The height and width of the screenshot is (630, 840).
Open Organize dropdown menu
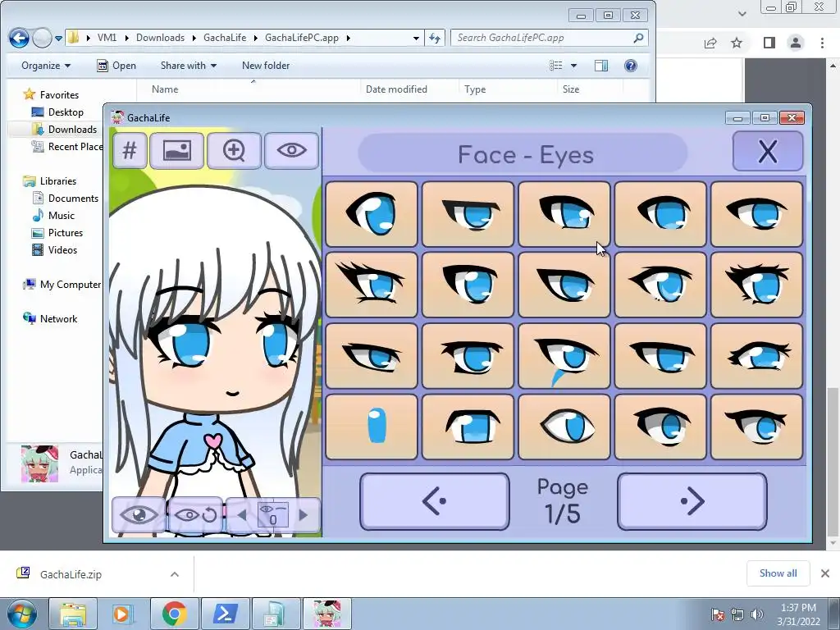point(46,66)
